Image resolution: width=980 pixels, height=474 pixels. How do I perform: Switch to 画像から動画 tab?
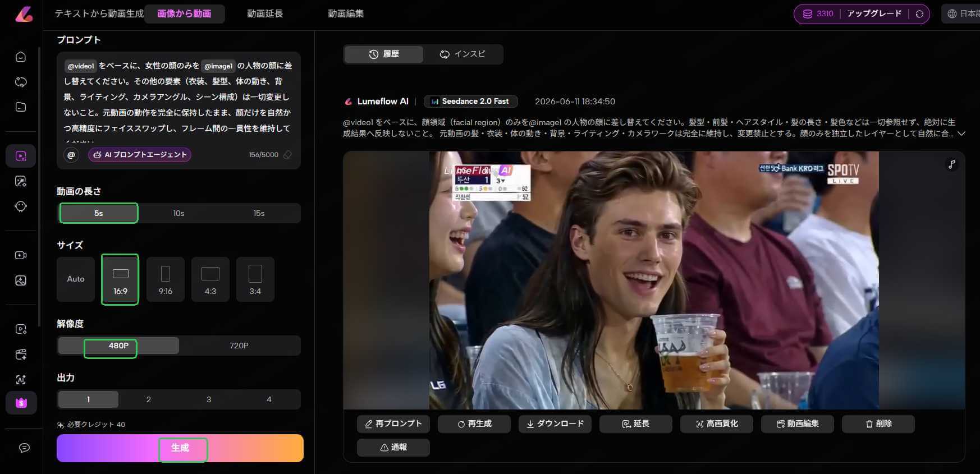(185, 13)
